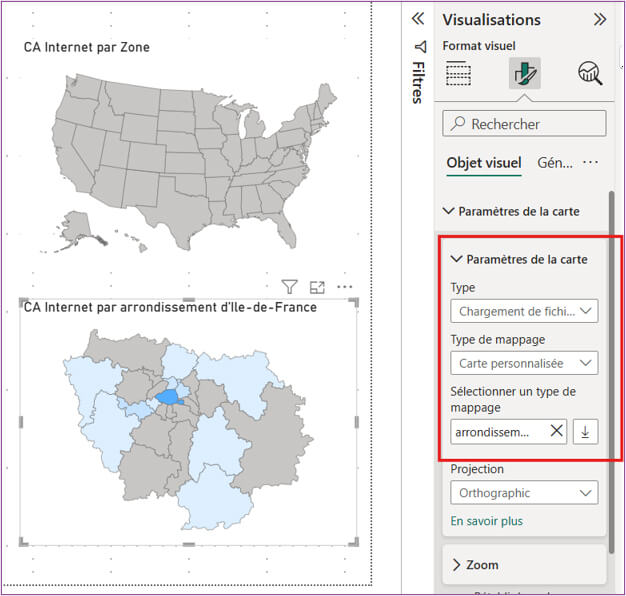Click the Format visuel label

coord(479,46)
